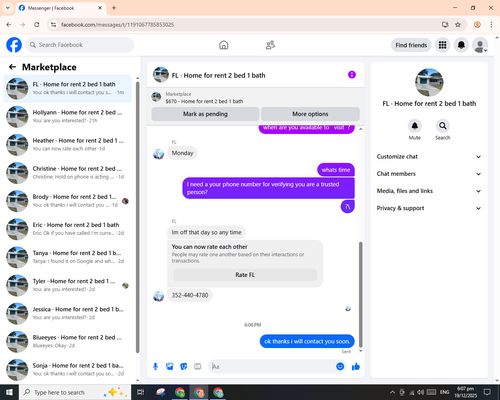The height and width of the screenshot is (400, 500).
Task: Open the Blueeyes conversation
Action: 67,341
